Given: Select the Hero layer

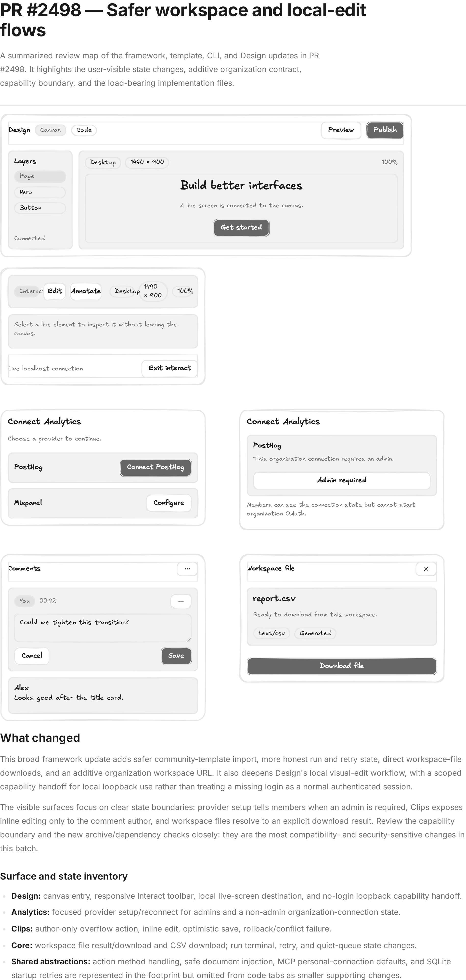Looking at the screenshot, I should (40, 192).
